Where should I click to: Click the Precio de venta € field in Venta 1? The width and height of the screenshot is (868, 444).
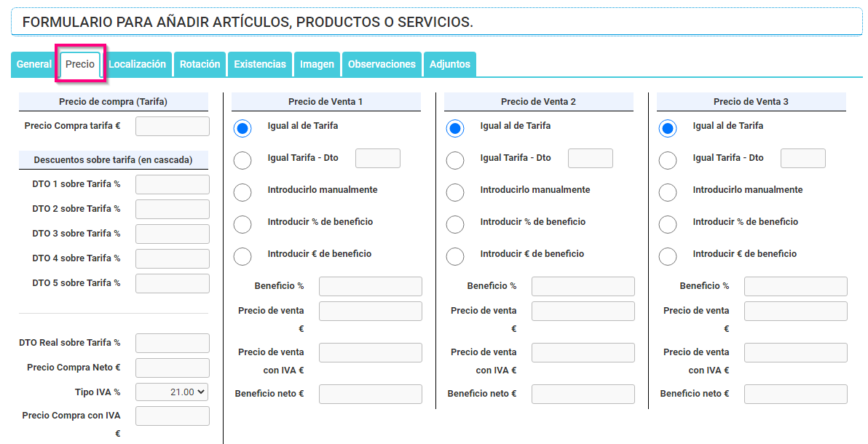click(371, 311)
